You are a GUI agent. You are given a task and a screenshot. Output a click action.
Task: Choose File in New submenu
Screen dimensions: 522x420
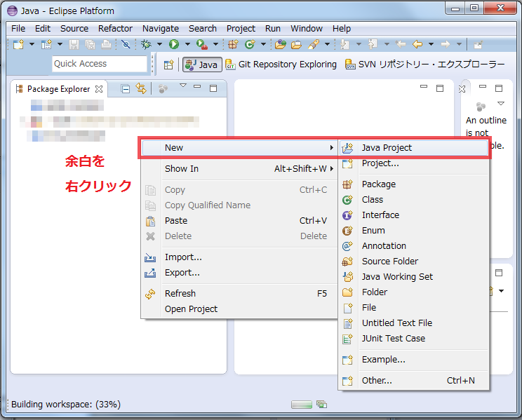(x=414, y=308)
